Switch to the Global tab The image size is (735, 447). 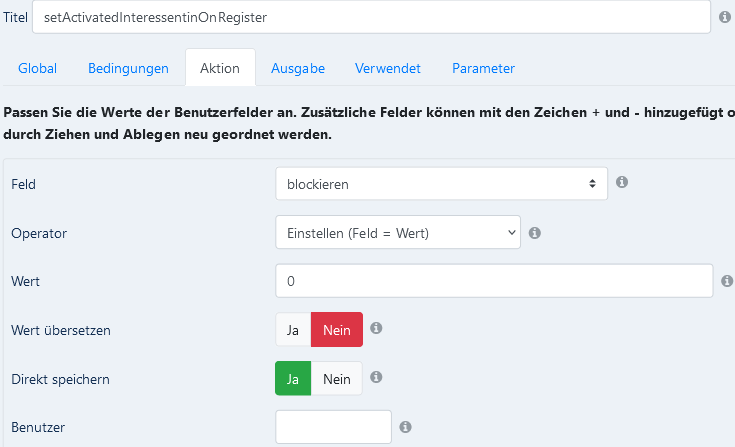[38, 68]
